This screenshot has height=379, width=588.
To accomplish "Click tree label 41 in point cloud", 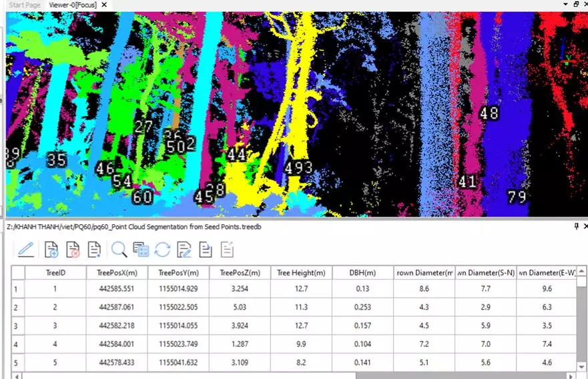I will 468,181.
